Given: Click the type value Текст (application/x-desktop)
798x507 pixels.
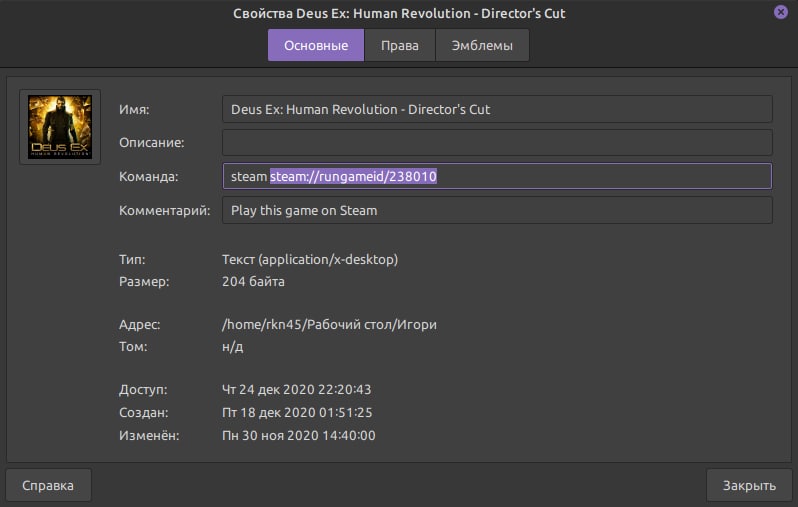Looking at the screenshot, I should [x=310, y=260].
